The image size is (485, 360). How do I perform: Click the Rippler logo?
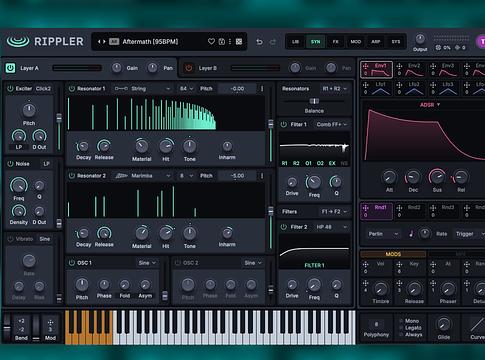point(45,41)
